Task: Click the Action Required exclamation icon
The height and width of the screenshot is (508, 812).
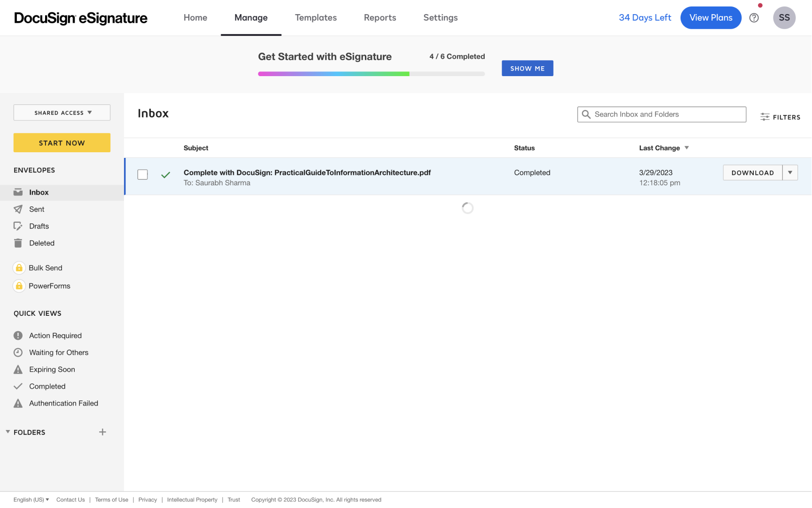Action: (18, 336)
